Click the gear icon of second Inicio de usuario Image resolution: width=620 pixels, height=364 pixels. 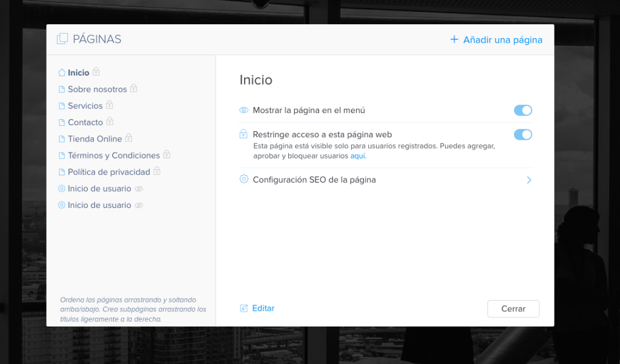coord(62,206)
